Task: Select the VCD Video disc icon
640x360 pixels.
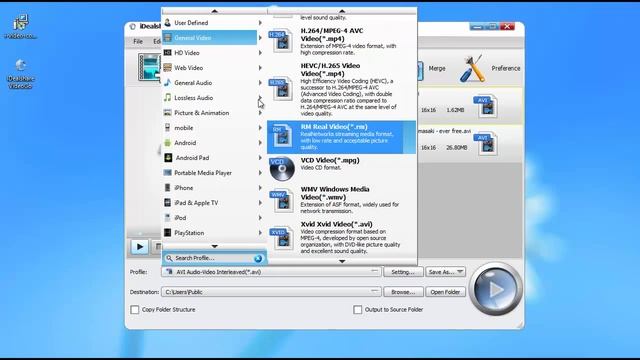Action: (x=282, y=169)
